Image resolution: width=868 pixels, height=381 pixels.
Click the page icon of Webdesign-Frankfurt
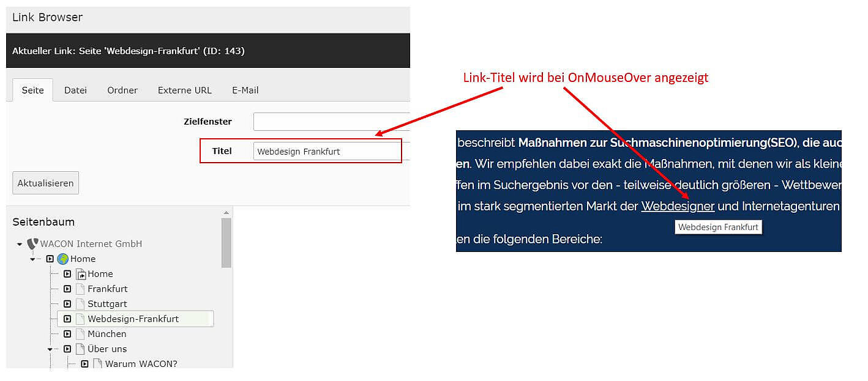80,319
